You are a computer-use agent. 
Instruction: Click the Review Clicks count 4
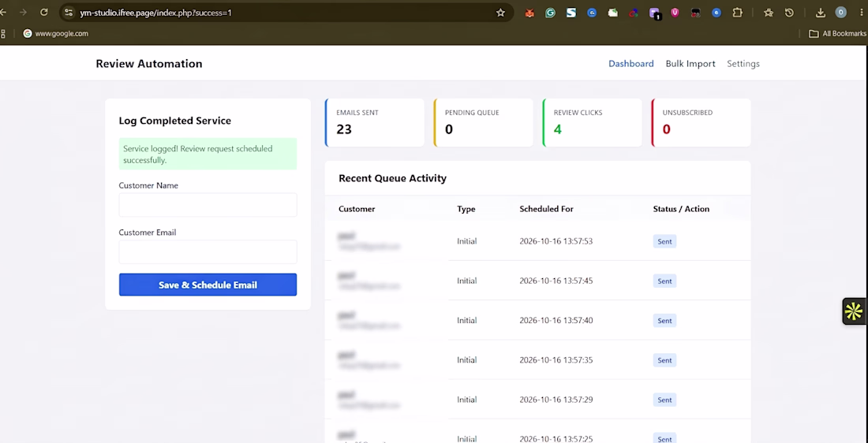(557, 129)
